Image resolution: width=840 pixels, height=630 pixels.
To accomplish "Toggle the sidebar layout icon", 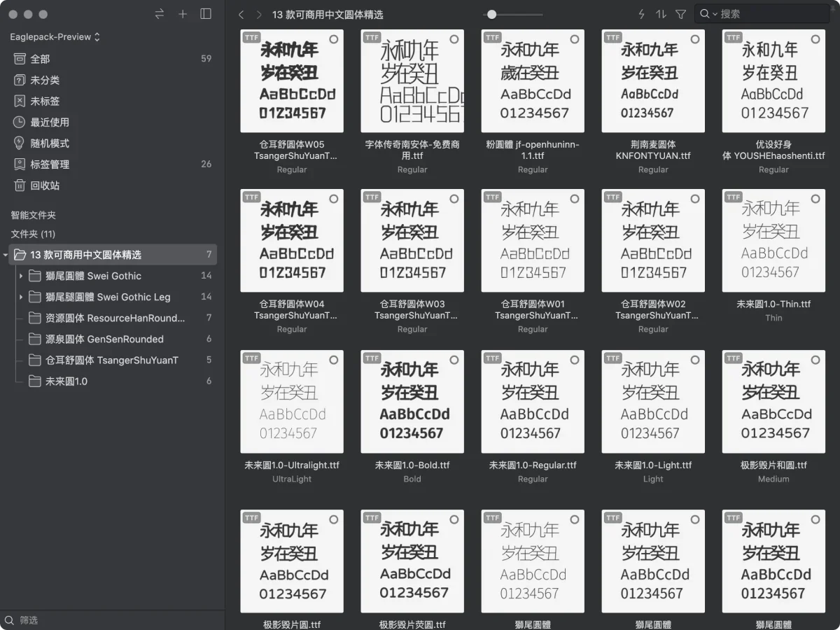I will tap(205, 14).
